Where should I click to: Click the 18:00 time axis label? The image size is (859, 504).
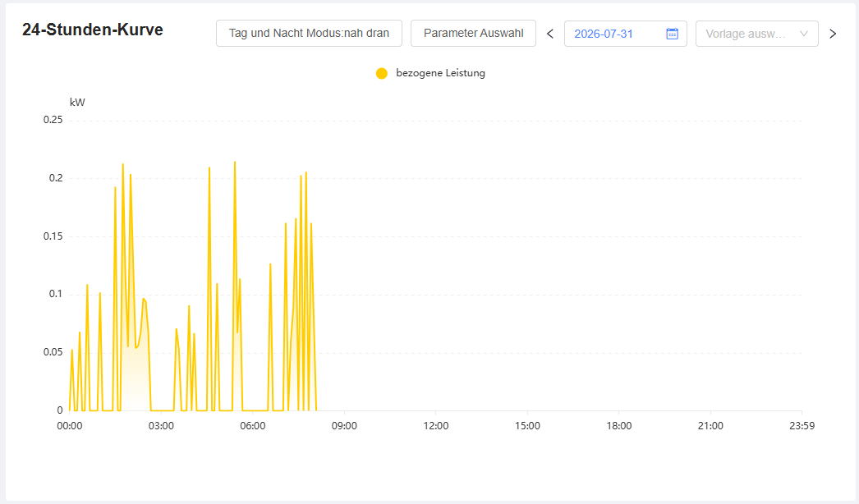(x=618, y=426)
